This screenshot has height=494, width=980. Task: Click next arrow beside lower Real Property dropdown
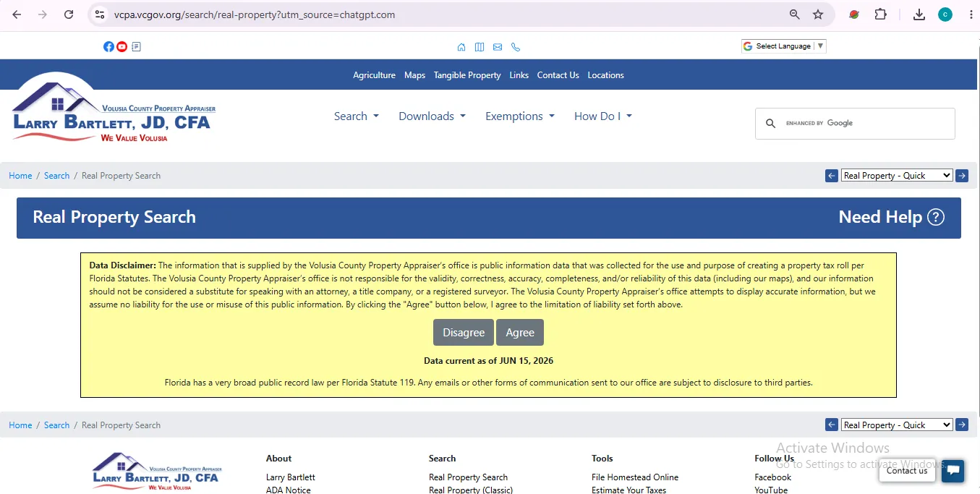962,425
